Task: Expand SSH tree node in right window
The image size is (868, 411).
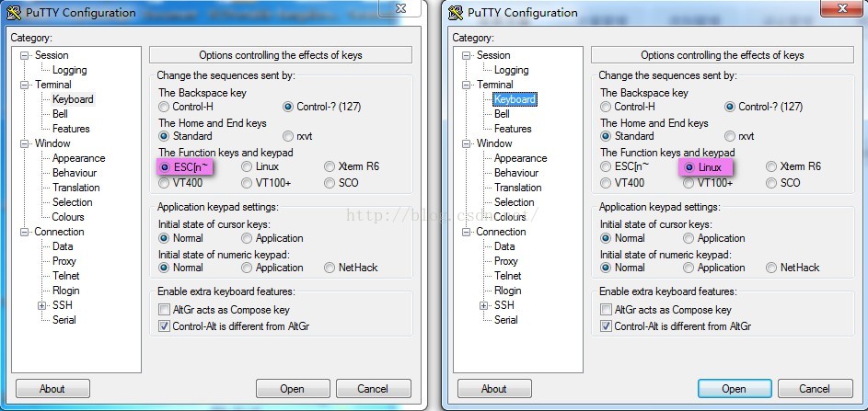Action: point(484,305)
